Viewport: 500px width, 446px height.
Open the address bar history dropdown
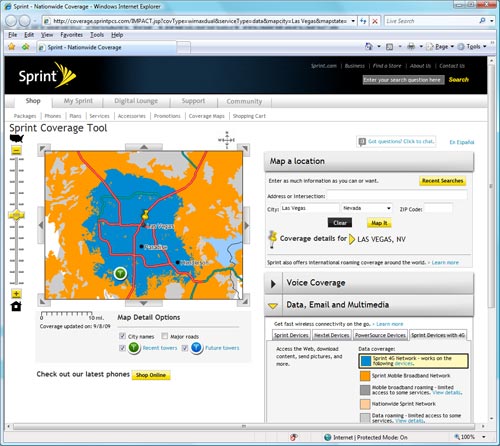point(353,21)
